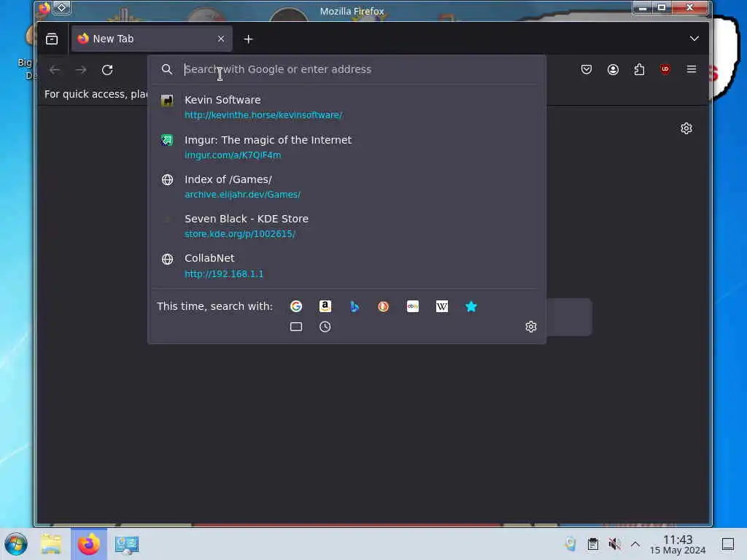
Task: Open clipboard tray icon
Action: point(592,544)
